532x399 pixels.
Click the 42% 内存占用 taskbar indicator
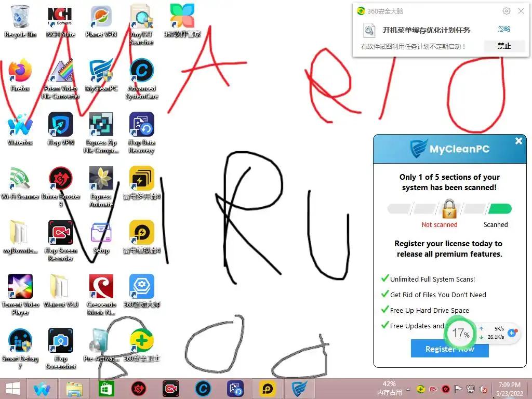tap(389, 389)
